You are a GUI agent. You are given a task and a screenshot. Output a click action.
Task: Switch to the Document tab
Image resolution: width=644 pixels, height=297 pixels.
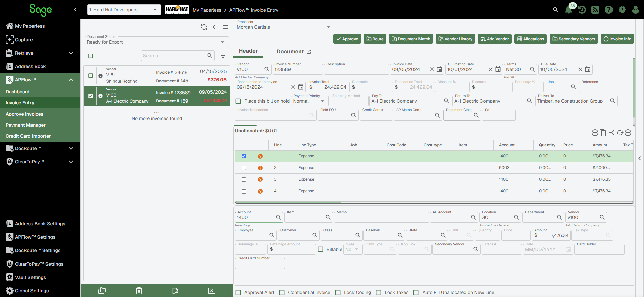[290, 52]
